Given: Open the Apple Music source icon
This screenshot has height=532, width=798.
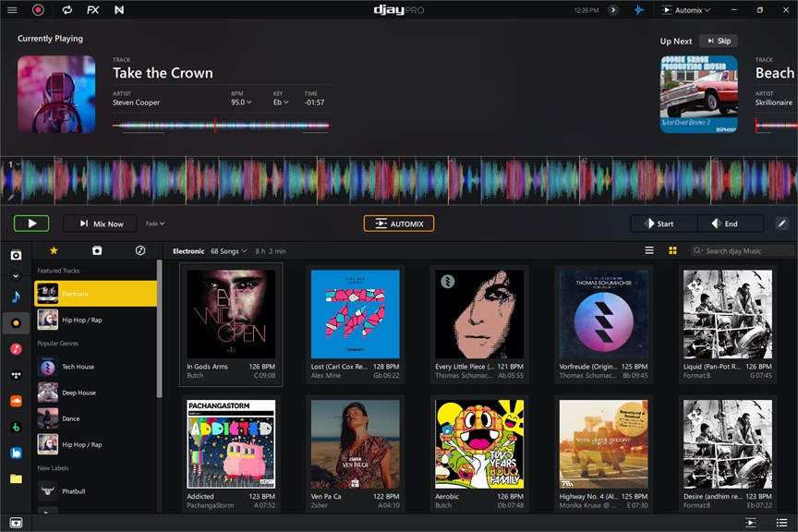Looking at the screenshot, I should (x=17, y=349).
